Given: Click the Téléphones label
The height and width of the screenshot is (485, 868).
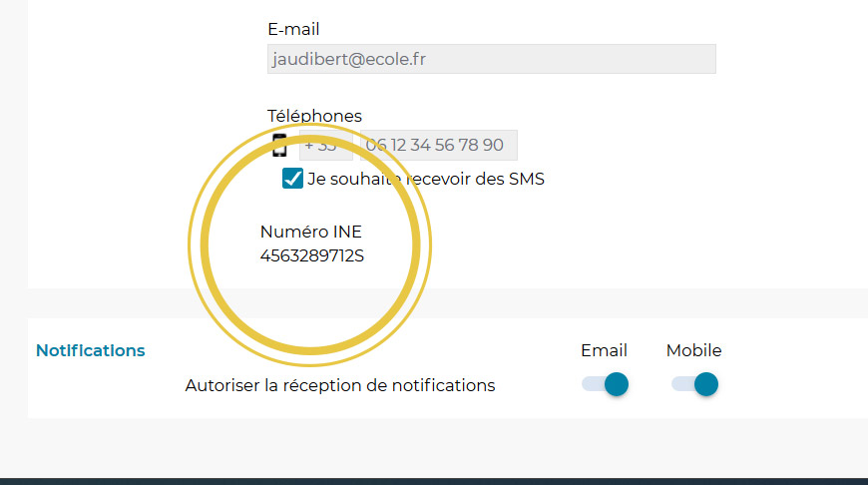Looking at the screenshot, I should (314, 116).
